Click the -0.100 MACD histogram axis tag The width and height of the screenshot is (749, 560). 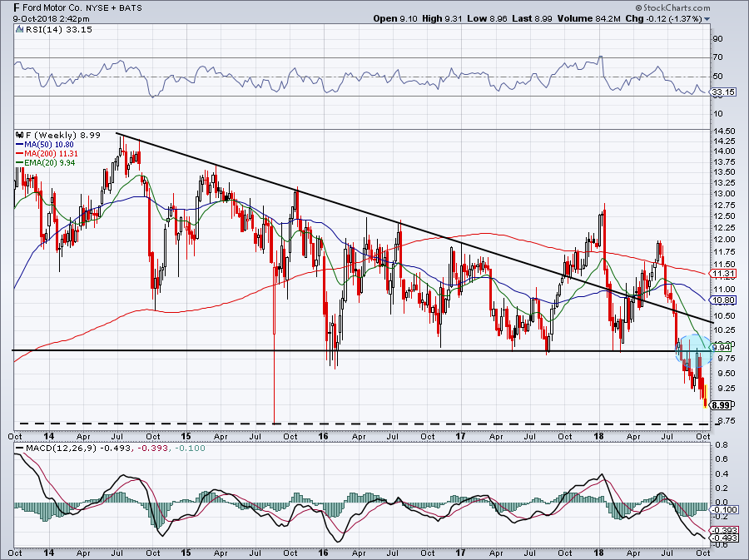(725, 510)
